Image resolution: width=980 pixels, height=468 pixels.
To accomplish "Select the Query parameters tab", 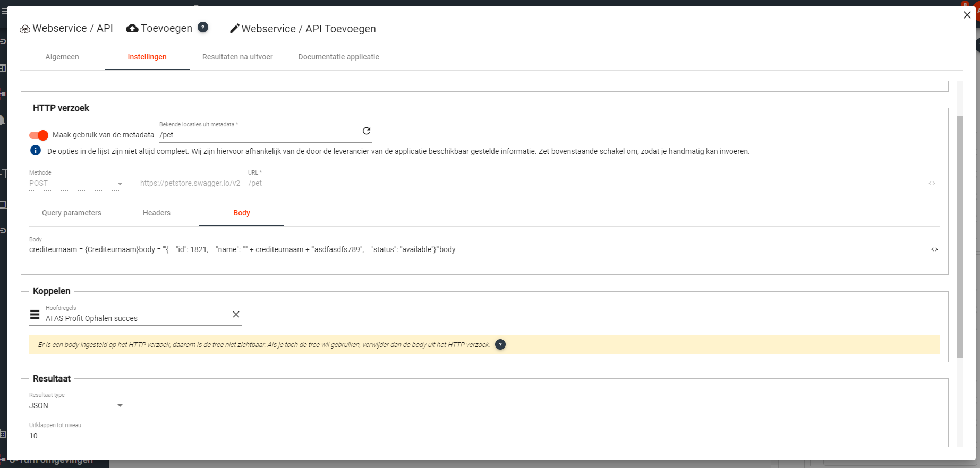I will coord(72,213).
